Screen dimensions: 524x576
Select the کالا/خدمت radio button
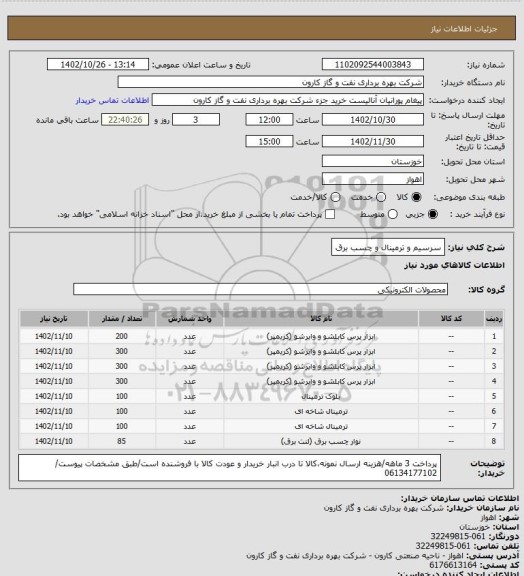(x=335, y=197)
